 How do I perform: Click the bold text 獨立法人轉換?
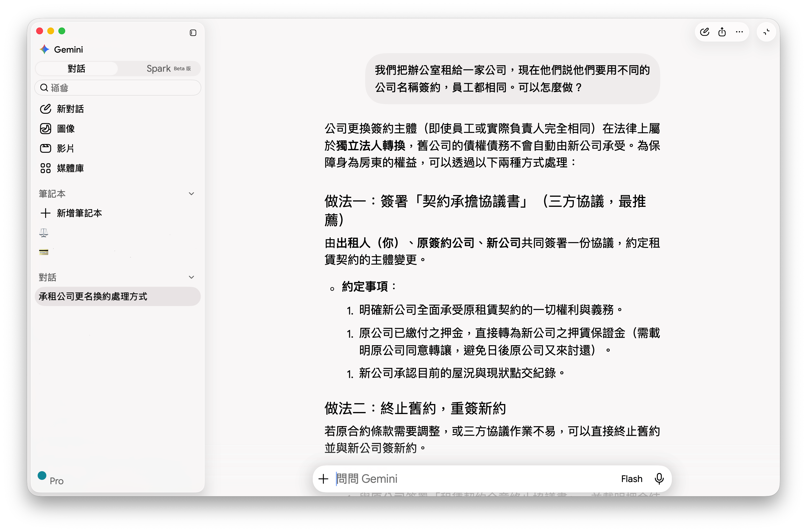(371, 146)
